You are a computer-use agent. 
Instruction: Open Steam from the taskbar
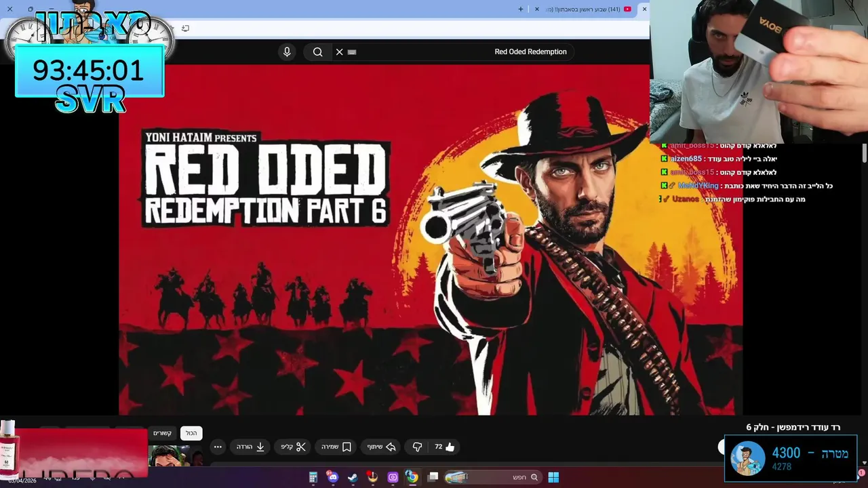[x=353, y=477]
